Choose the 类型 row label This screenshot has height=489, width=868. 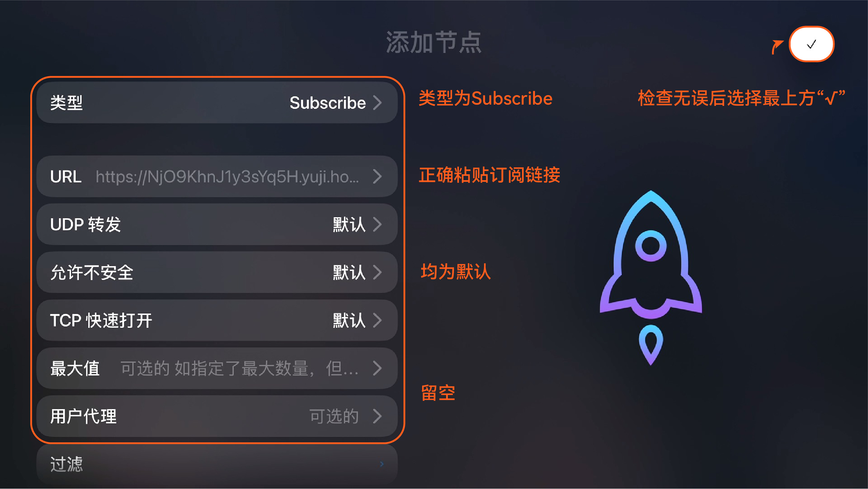click(66, 103)
